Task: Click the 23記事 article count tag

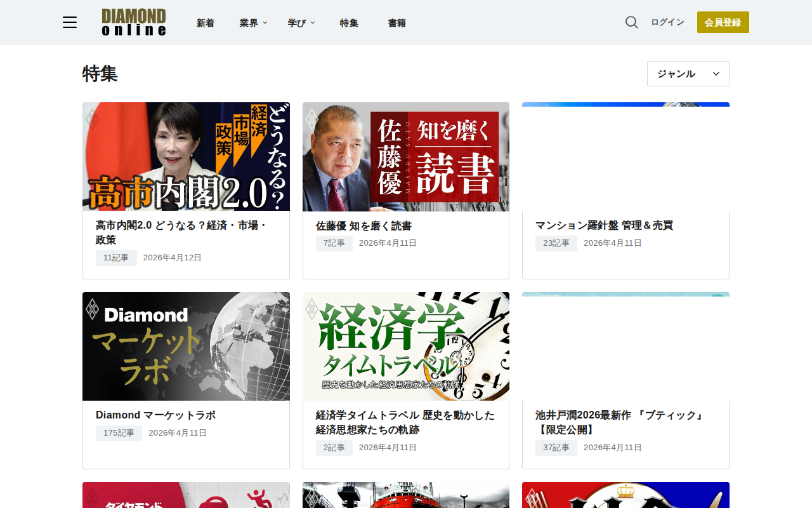Action: tap(556, 243)
